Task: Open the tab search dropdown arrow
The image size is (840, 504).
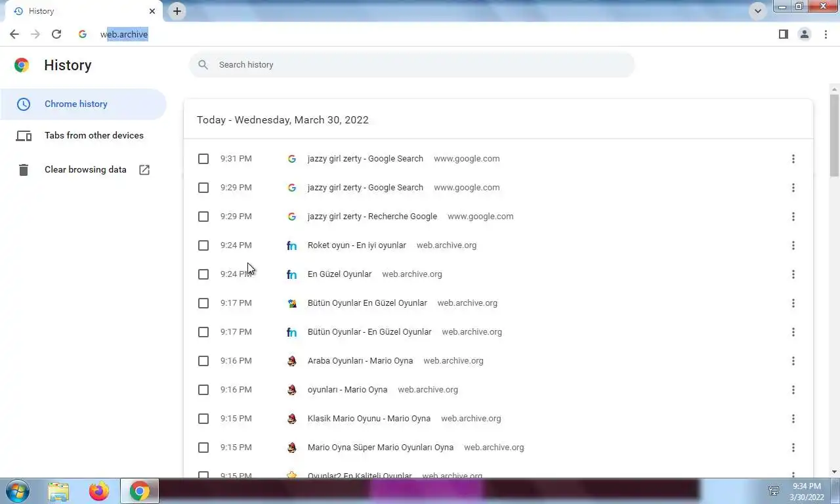Action: [x=758, y=10]
